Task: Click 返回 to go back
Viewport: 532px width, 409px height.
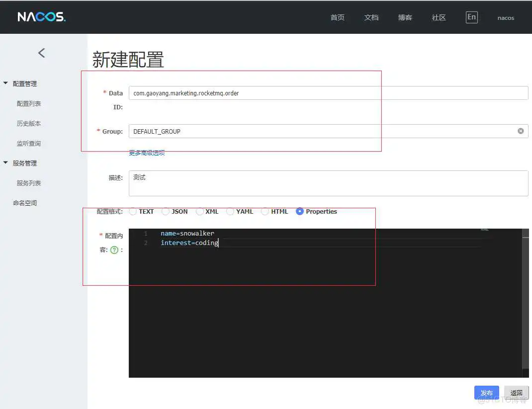Action: click(516, 392)
